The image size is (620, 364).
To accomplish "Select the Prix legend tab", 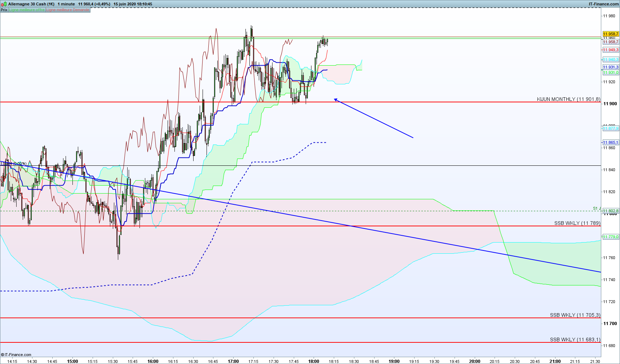I will click(4, 10).
